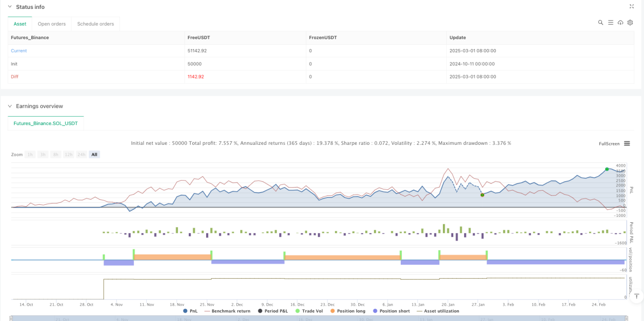Switch to the Open orders tab
Viewport: 644px width, 321px height.
tap(52, 24)
